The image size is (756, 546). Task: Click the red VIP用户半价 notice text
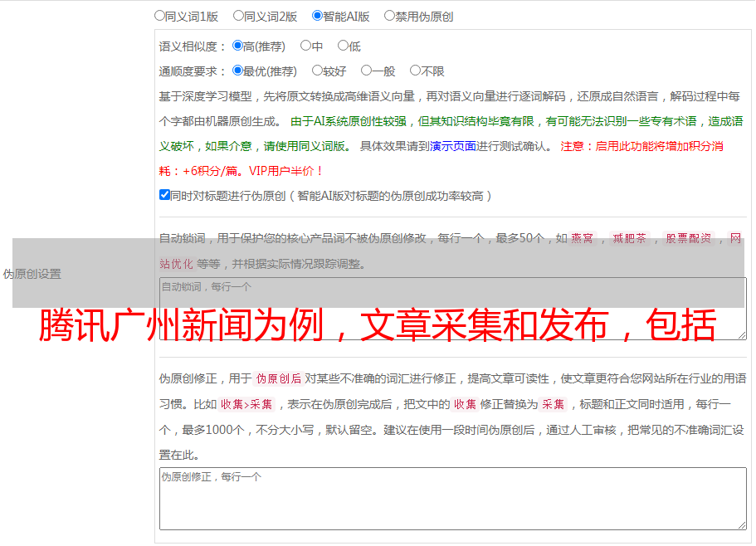(285, 171)
